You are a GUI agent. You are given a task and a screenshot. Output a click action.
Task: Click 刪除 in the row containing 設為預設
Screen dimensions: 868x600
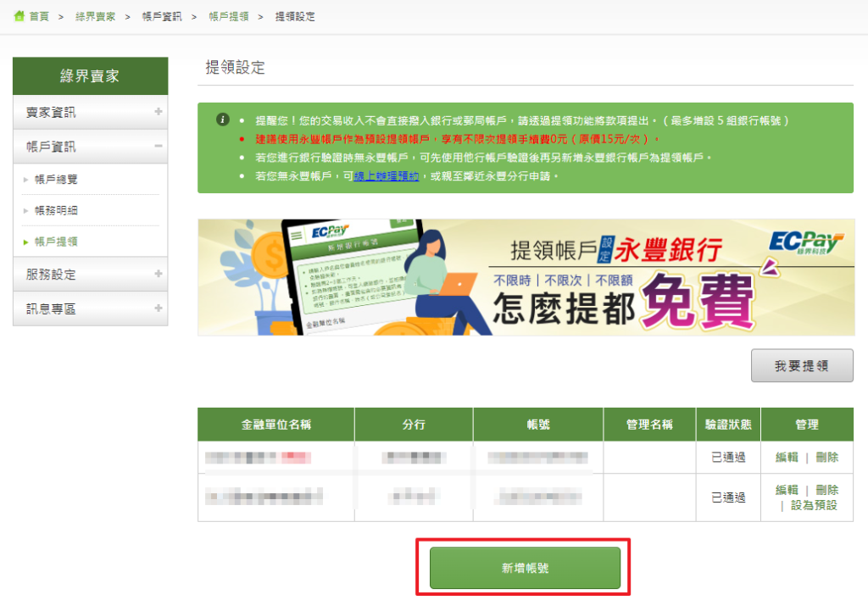pyautogui.click(x=827, y=490)
